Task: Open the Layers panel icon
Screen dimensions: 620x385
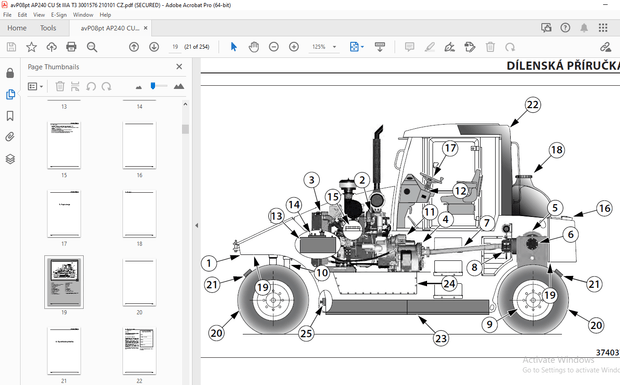Action: [10, 159]
